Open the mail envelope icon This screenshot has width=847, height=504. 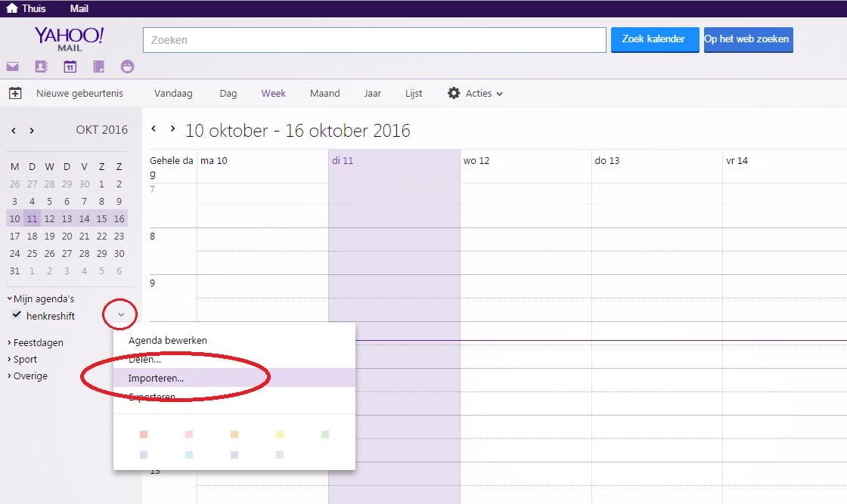click(12, 66)
